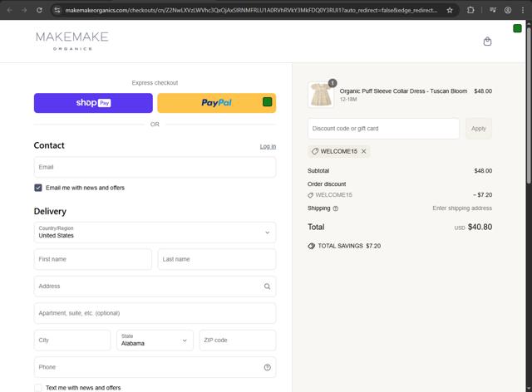Viewport: 532px width, 392px height.
Task: Uncheck Email me with news and offers
Action: click(x=38, y=188)
